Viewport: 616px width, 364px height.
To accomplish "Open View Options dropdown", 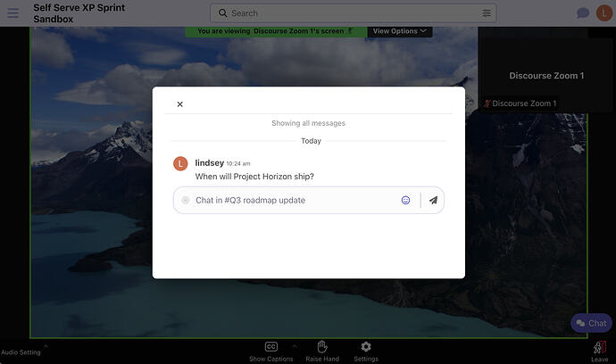I will coord(400,31).
